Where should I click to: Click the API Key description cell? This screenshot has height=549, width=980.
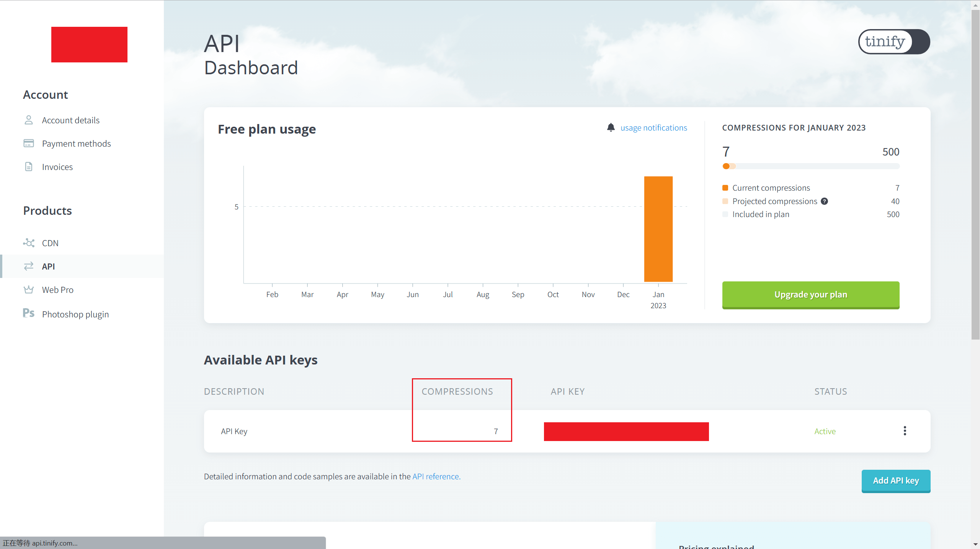[234, 431]
